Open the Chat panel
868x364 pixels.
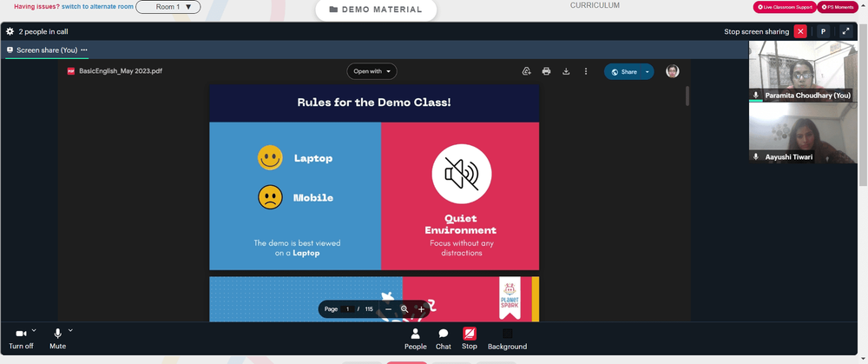tap(444, 339)
